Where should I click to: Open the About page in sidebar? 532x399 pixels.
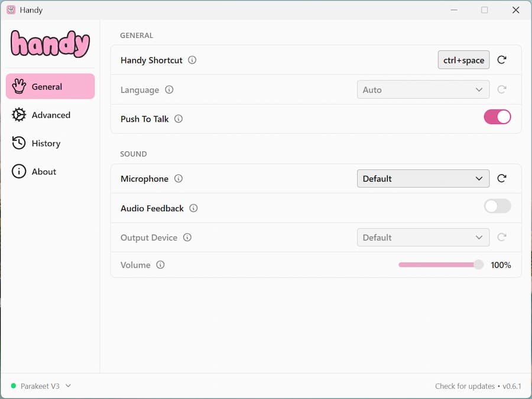coord(44,172)
